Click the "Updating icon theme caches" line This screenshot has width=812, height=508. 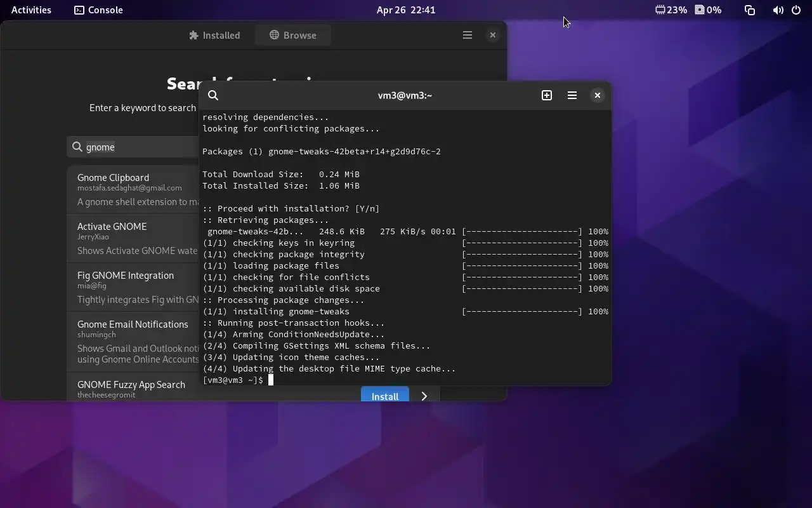[291, 357]
